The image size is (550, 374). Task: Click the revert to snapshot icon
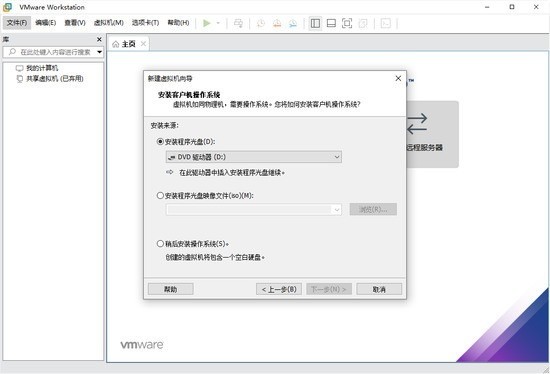(277, 23)
